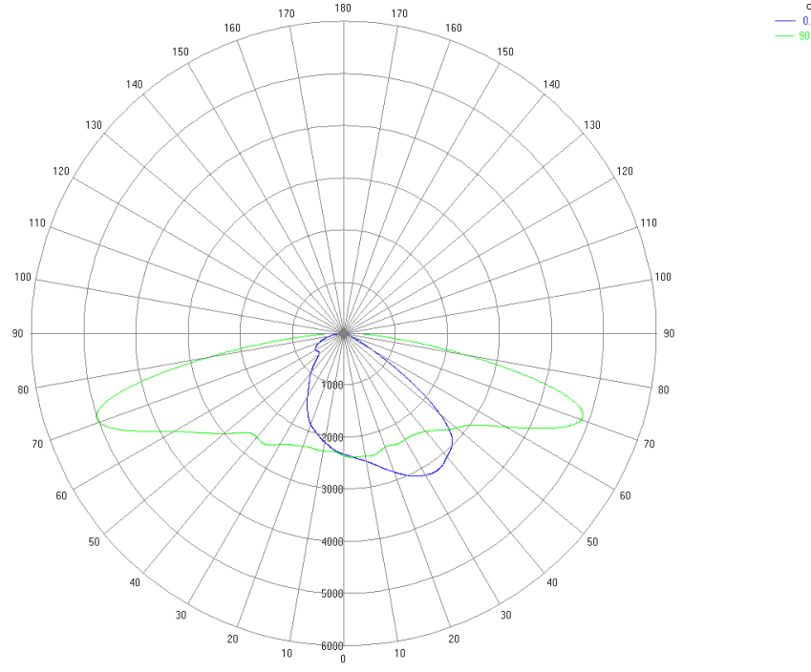Click the 120 label on the left side
The width and height of the screenshot is (811, 672).
click(62, 171)
